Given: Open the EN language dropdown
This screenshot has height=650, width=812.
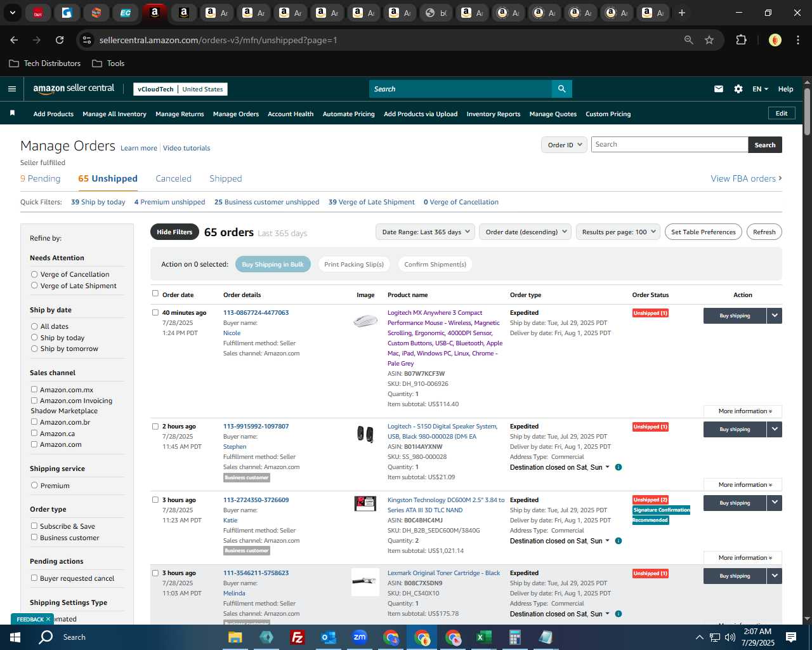Looking at the screenshot, I should pos(760,89).
